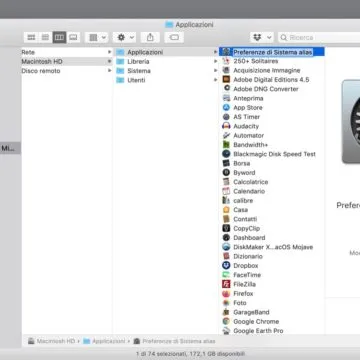The height and width of the screenshot is (360, 360).
Task: Click the Applicazioni window title
Action: [189, 25]
